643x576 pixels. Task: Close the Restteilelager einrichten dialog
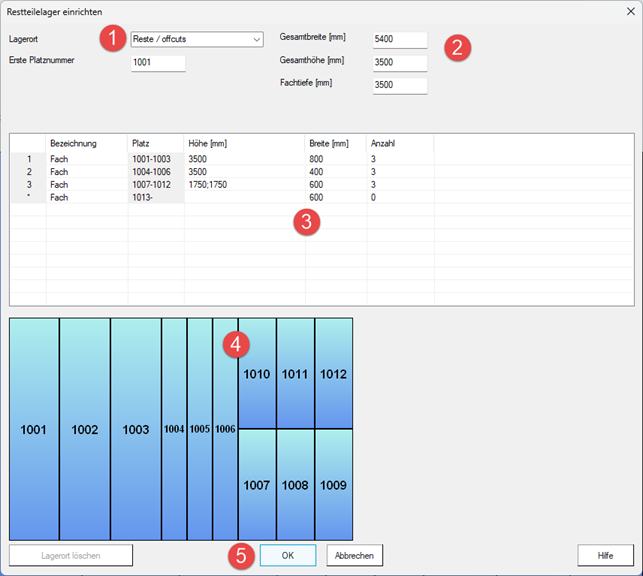tap(631, 11)
